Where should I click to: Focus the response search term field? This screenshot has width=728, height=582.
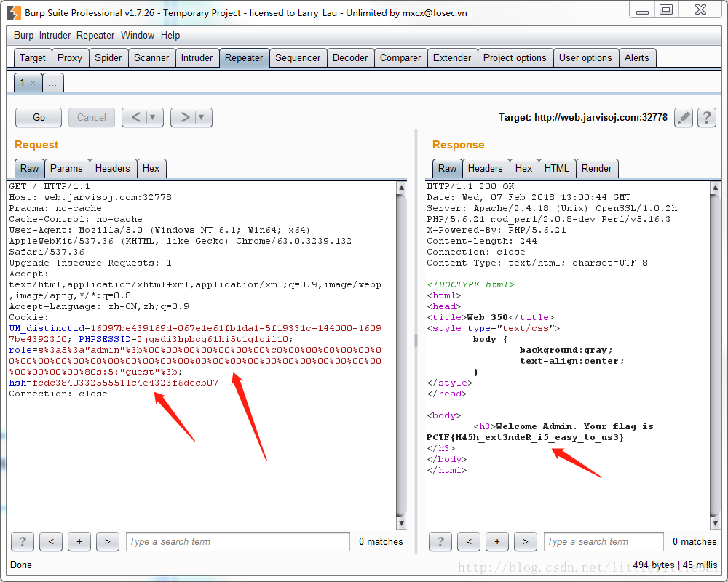coord(604,541)
